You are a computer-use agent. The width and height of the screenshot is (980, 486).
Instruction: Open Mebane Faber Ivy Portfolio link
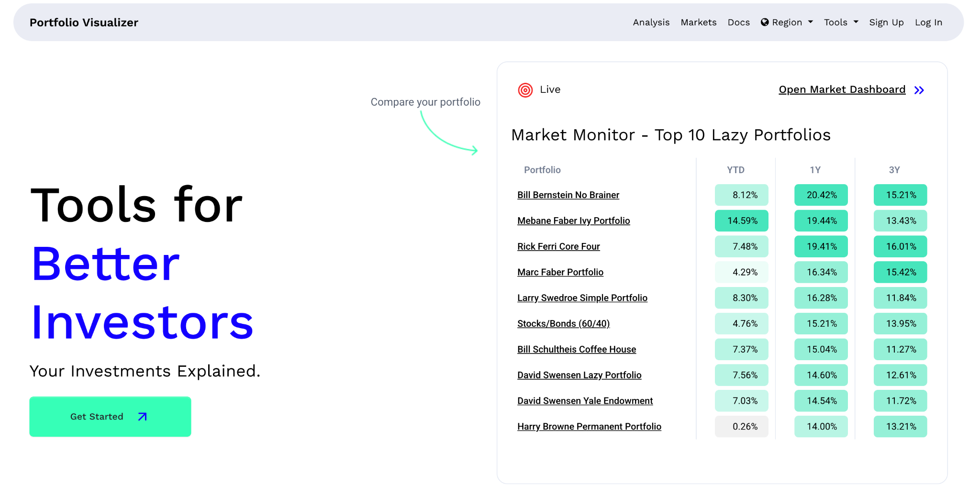coord(573,221)
